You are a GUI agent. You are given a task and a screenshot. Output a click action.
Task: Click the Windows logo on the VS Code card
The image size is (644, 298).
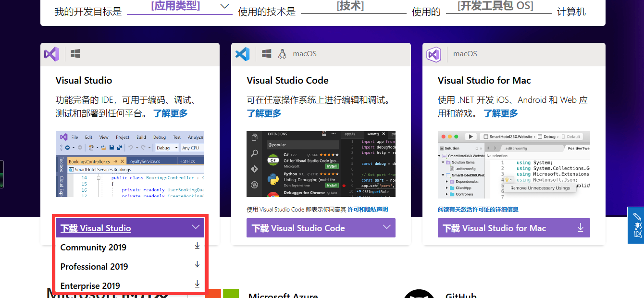[x=267, y=54]
